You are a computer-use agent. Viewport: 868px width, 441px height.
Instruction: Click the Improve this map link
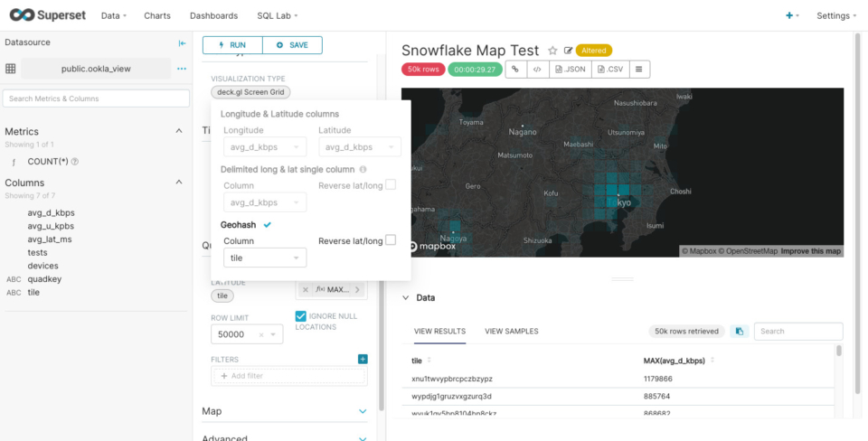click(x=810, y=251)
